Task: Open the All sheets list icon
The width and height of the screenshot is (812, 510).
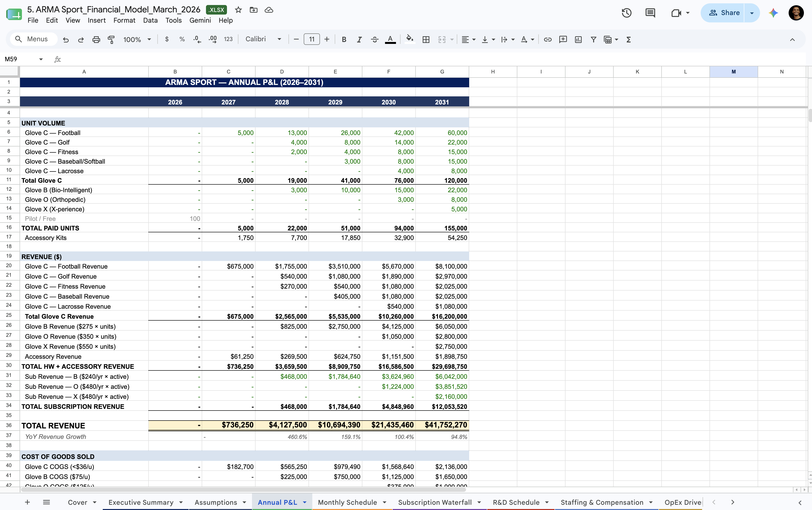Action: coord(46,502)
